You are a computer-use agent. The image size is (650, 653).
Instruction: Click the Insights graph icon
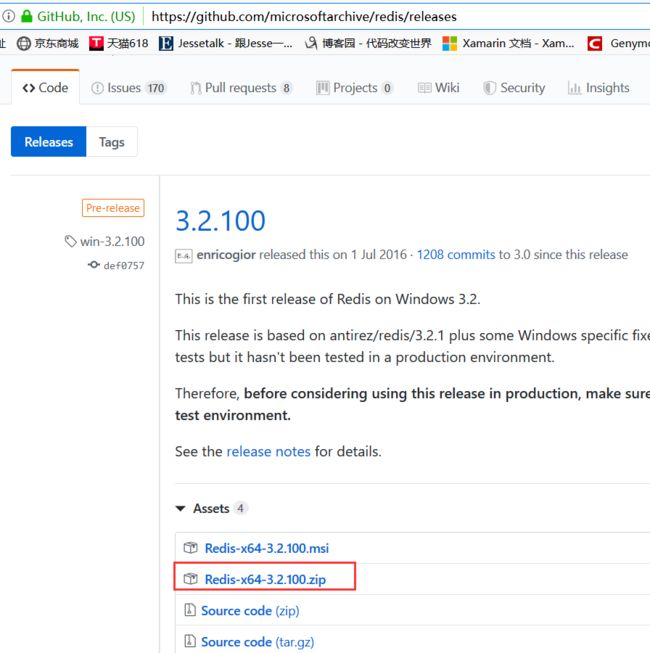pyautogui.click(x=574, y=88)
